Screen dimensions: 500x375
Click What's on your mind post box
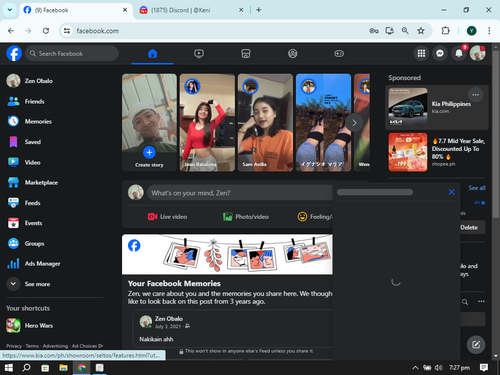[x=240, y=193]
